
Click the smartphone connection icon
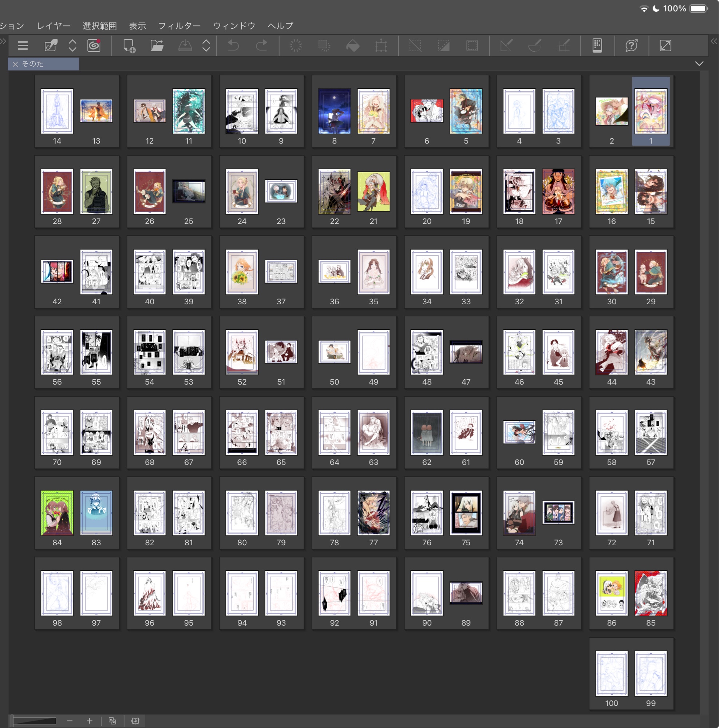point(597,45)
